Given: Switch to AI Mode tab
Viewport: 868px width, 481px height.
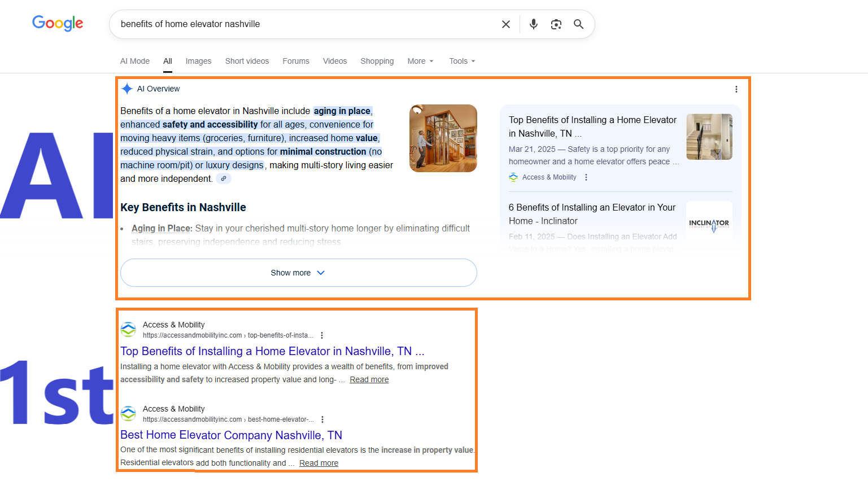Looking at the screenshot, I should 135,61.
